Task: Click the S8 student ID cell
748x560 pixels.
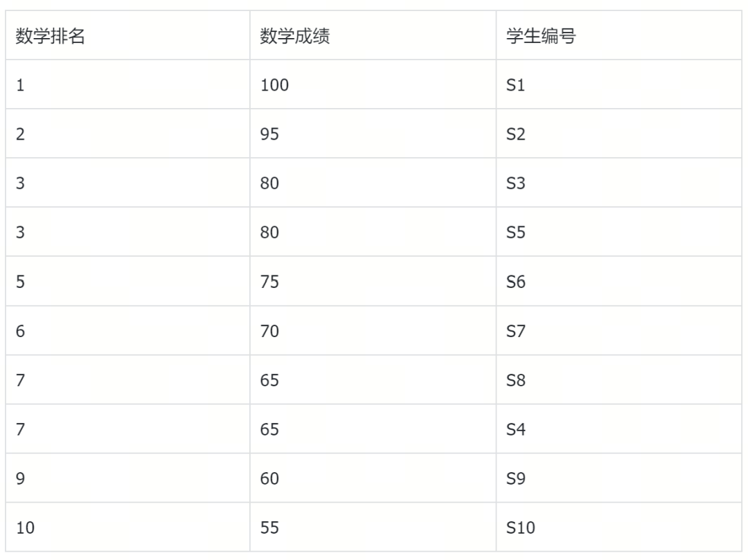Action: (516, 380)
